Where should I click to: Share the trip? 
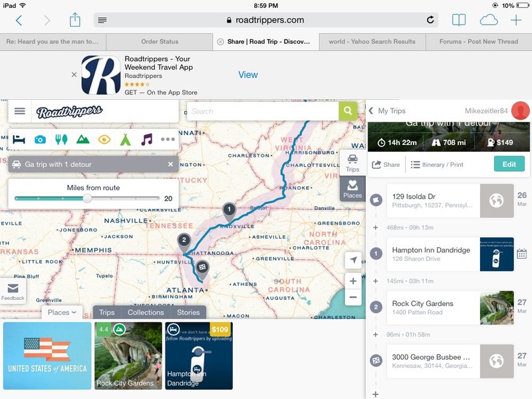coord(386,164)
